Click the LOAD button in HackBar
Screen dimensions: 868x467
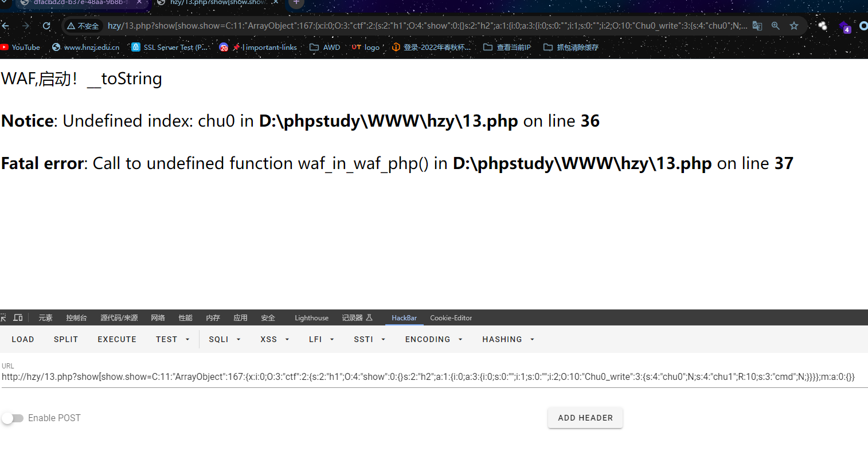point(23,339)
